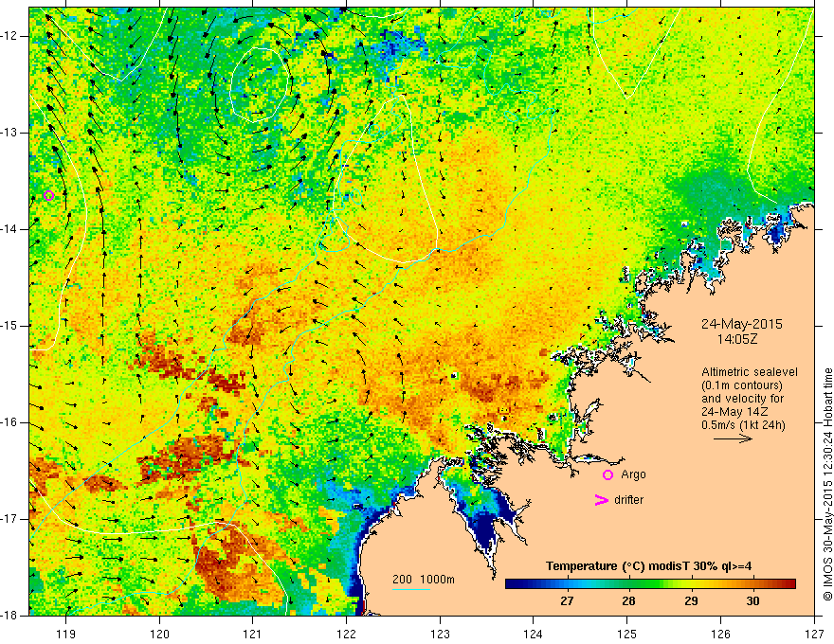Click the eddy center inside the white closed contour
This screenshot has width=834, height=644.
[x=260, y=85]
